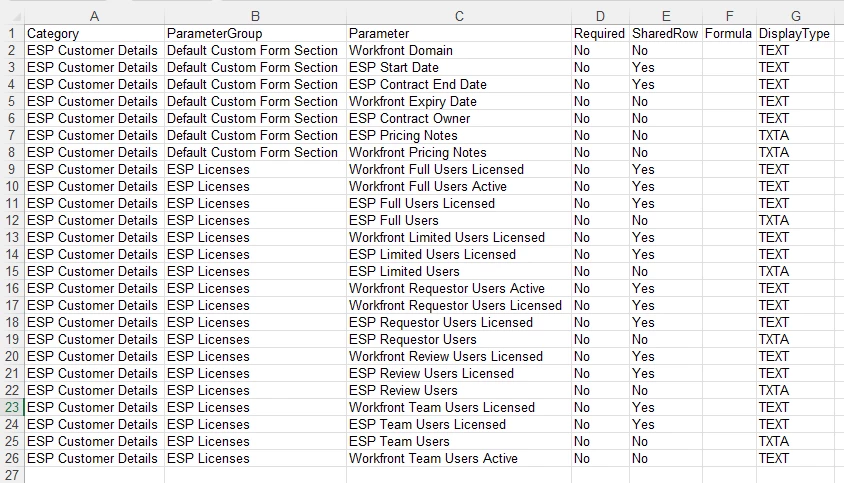The width and height of the screenshot is (844, 483).
Task: Click ESP Customer Details in row 26
Action: pyautogui.click(x=94, y=458)
